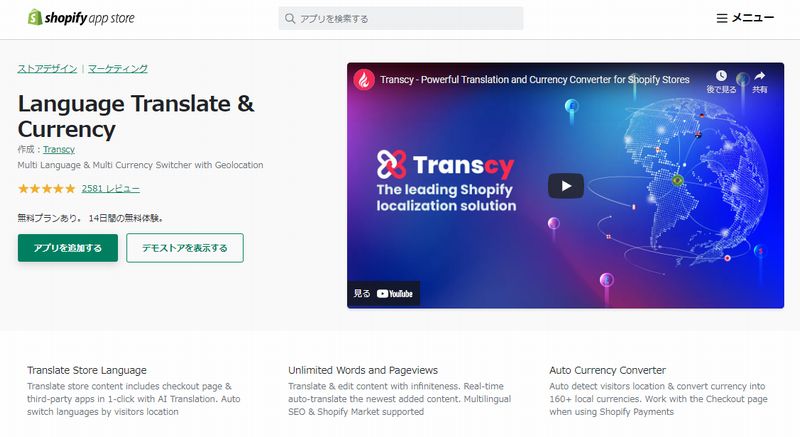The width and height of the screenshot is (800, 437).
Task: Click the Translate Store Language heading
Action: point(87,370)
